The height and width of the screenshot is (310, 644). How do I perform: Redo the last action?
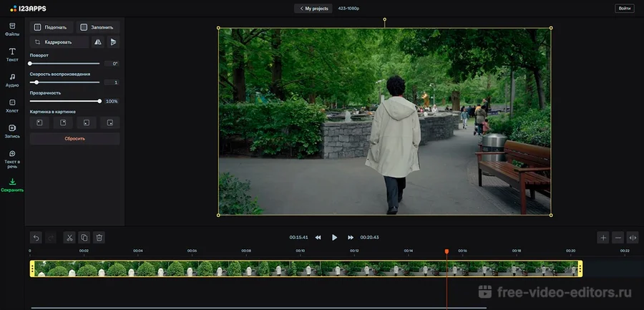pos(51,237)
